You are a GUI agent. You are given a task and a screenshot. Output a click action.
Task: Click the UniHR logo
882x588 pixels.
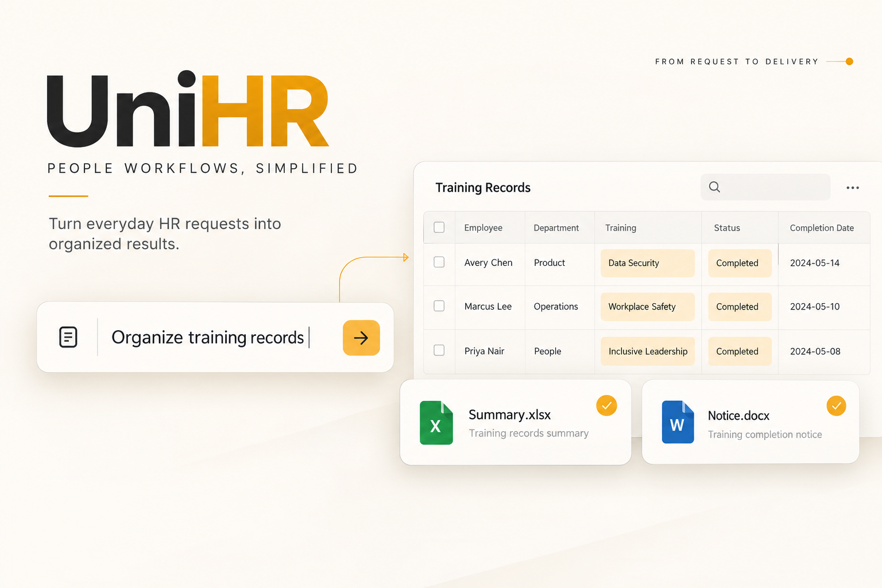(188, 109)
